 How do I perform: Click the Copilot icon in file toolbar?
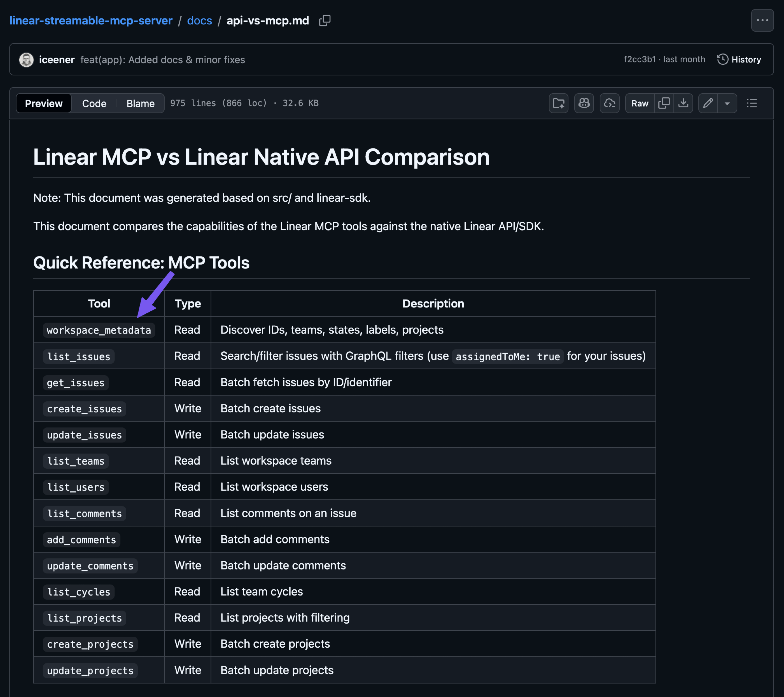[584, 103]
